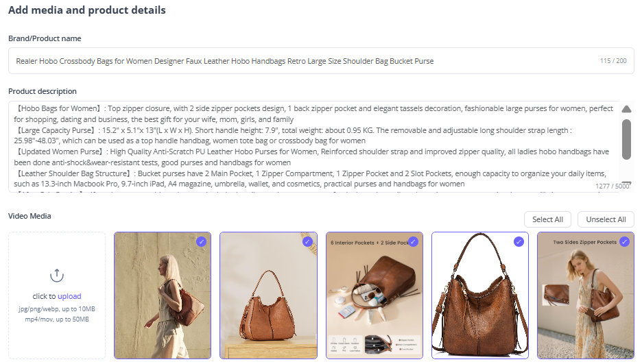Select the Two Sides Zipper Pockets thumbnail
The height and width of the screenshot is (364, 642).
[586, 295]
